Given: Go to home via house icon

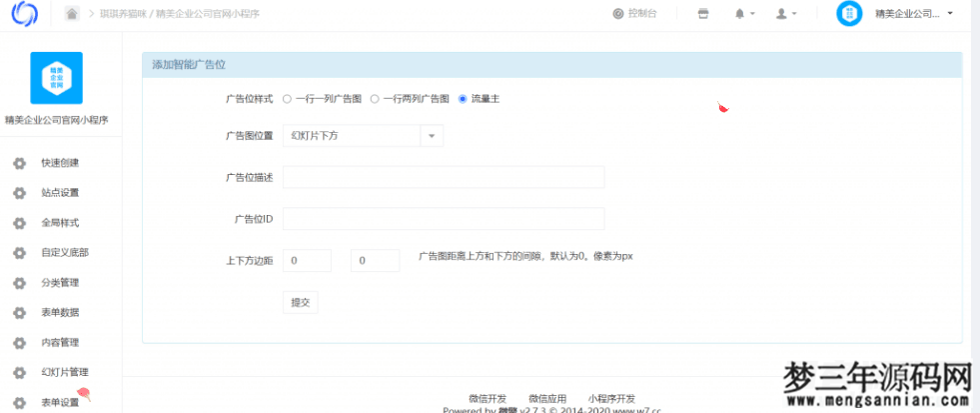Looking at the screenshot, I should click(73, 13).
